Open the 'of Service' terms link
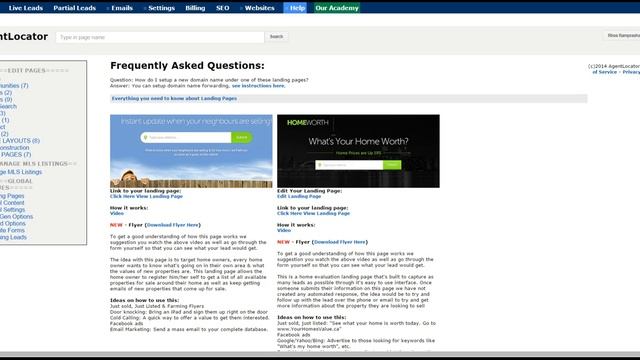The width and height of the screenshot is (640, 360). (x=604, y=72)
